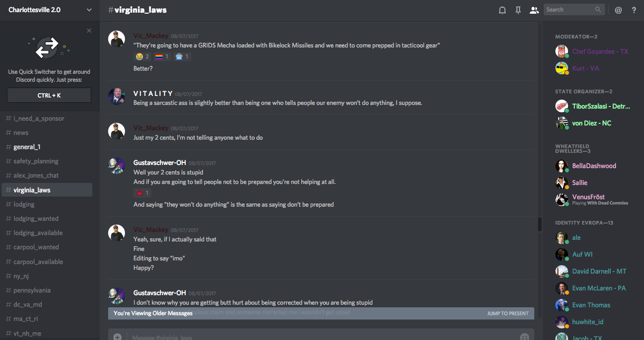Toggle the laughing emoji reaction on Vic_Mackey's message
Image resolution: width=644 pixels, height=340 pixels.
pos(142,56)
